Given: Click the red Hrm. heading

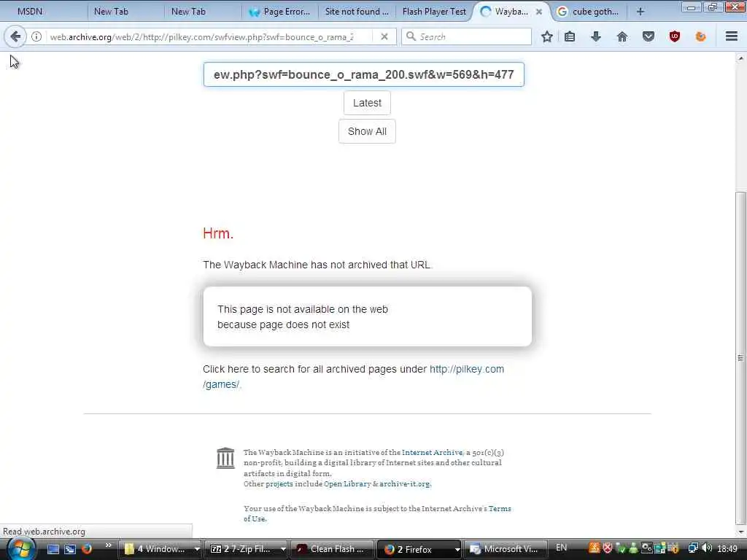Looking at the screenshot, I should pyautogui.click(x=218, y=233).
